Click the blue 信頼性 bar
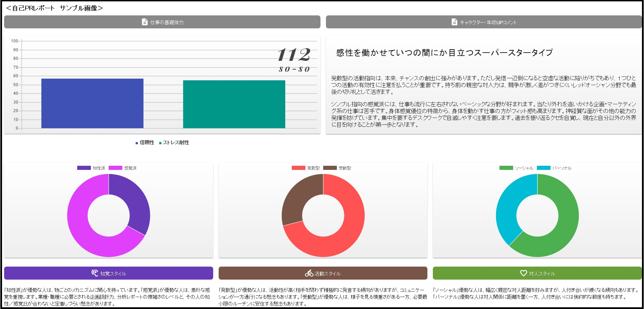The image size is (644, 309). pyautogui.click(x=92, y=104)
